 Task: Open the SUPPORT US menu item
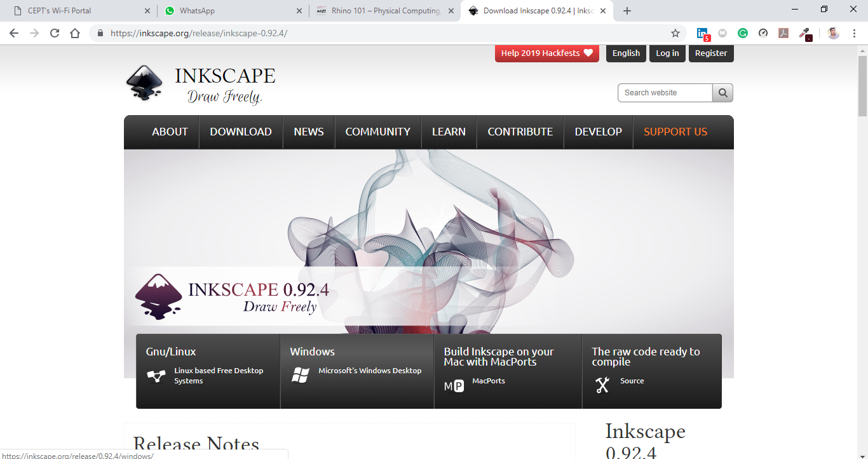675,132
